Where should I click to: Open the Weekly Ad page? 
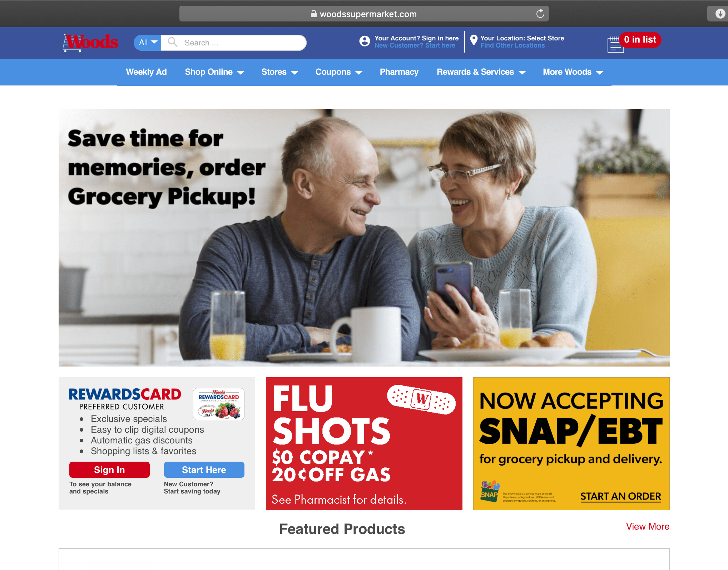pos(146,72)
